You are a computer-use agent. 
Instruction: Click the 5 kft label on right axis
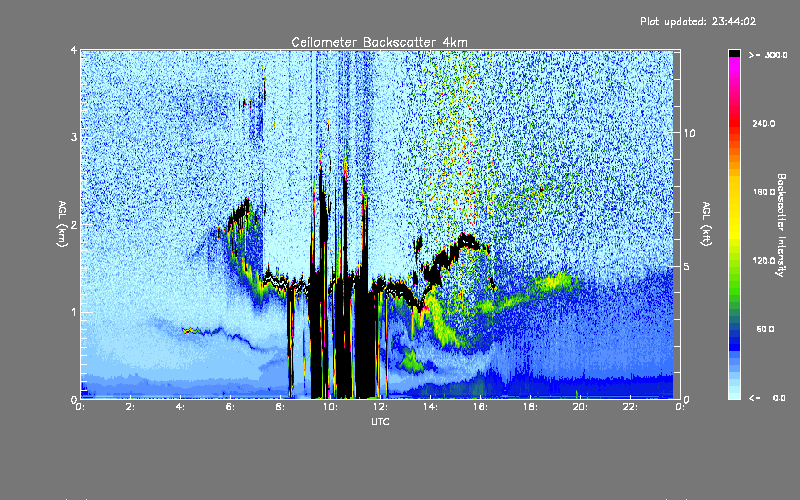[686, 266]
